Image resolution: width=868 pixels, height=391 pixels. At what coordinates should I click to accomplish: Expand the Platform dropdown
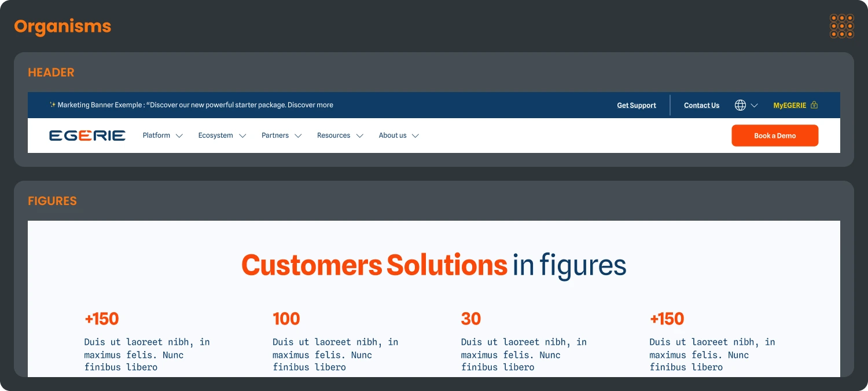tap(179, 136)
